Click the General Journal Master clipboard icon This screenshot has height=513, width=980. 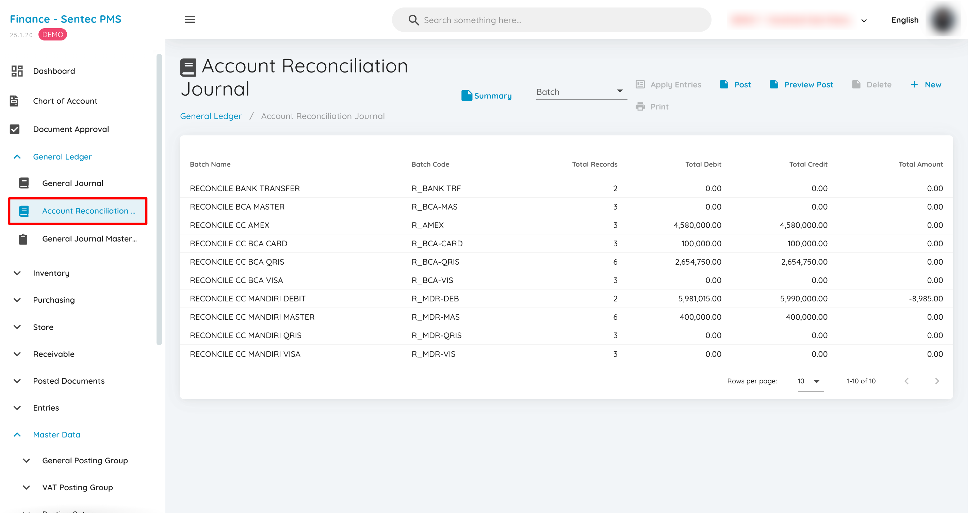pyautogui.click(x=23, y=239)
